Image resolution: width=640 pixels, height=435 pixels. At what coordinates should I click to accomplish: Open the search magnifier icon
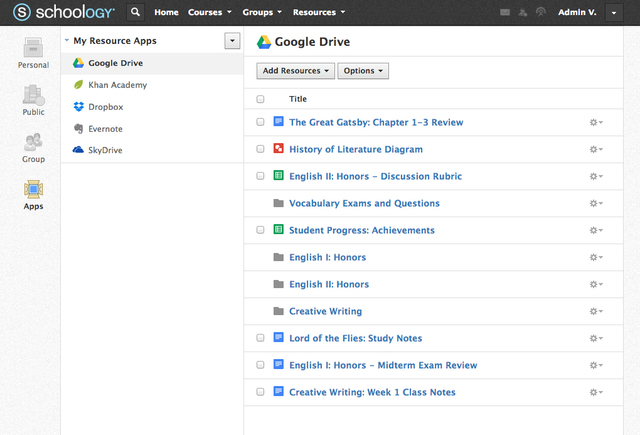point(135,12)
